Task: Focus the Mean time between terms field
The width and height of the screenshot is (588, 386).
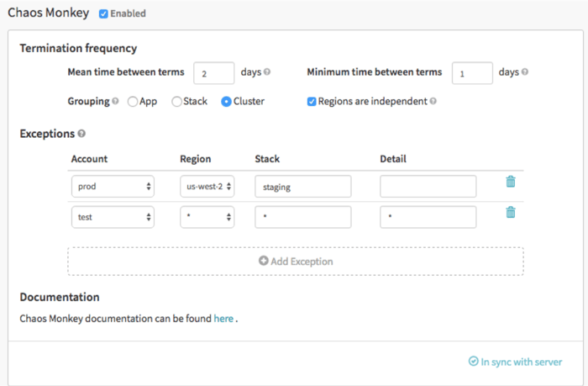Action: (x=213, y=73)
